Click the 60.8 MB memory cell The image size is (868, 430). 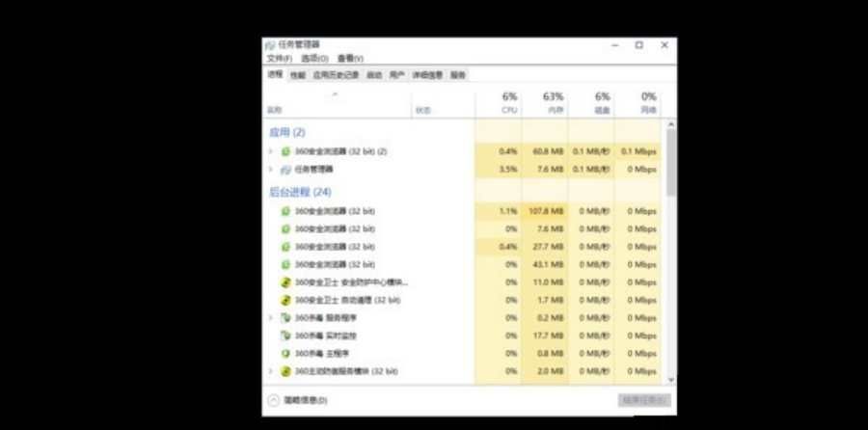pos(545,151)
